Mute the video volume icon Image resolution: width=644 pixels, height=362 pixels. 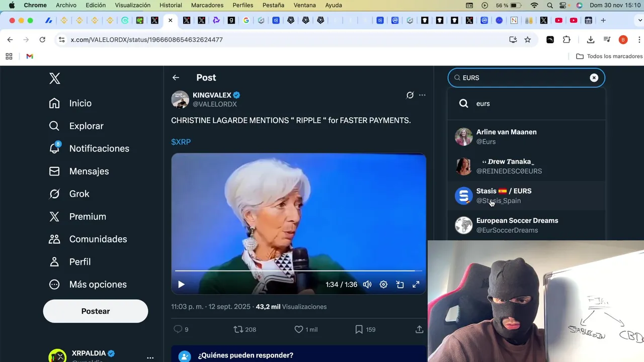[x=367, y=285]
